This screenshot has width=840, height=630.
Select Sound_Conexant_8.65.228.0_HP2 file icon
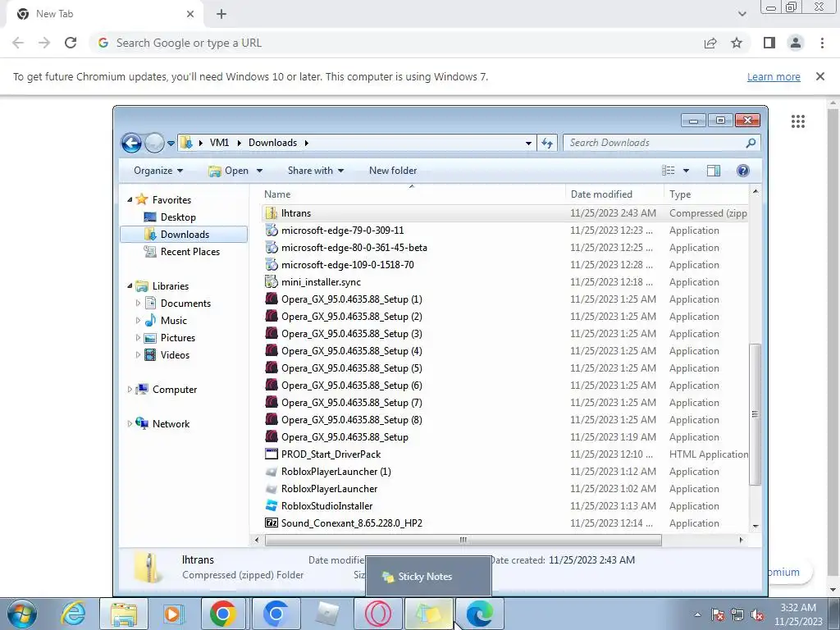[272, 523]
